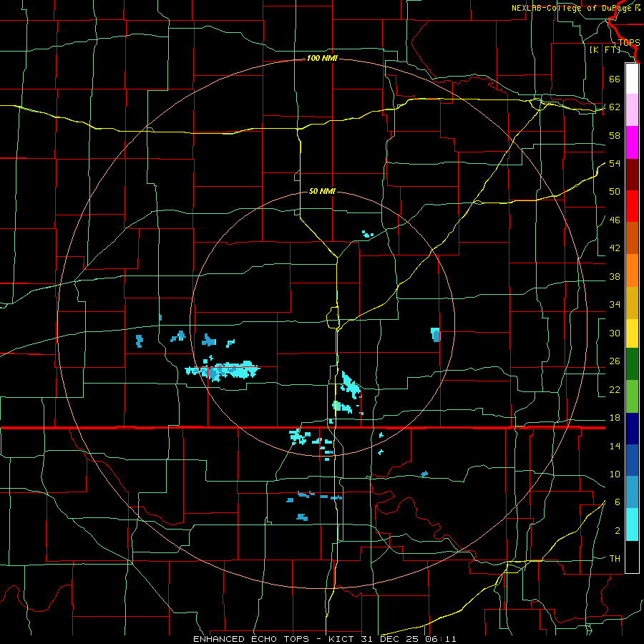Click the white swatch in the tops legend
Viewport: 644px width, 644px height.
coord(632,79)
